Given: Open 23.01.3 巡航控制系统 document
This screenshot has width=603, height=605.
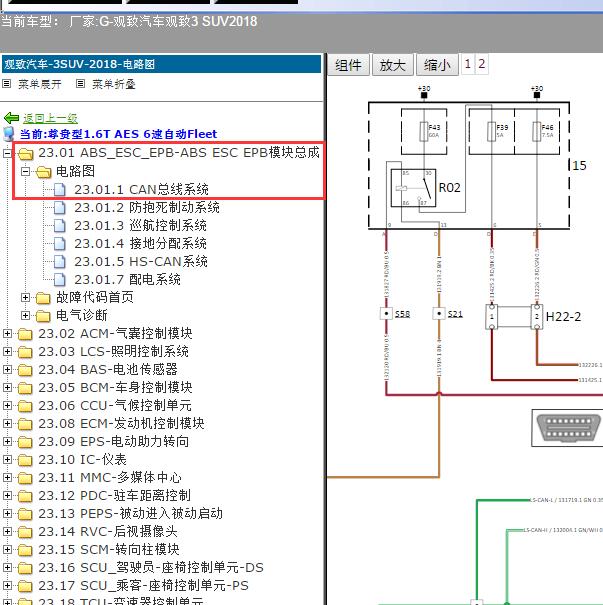Looking at the screenshot, I should 140,225.
